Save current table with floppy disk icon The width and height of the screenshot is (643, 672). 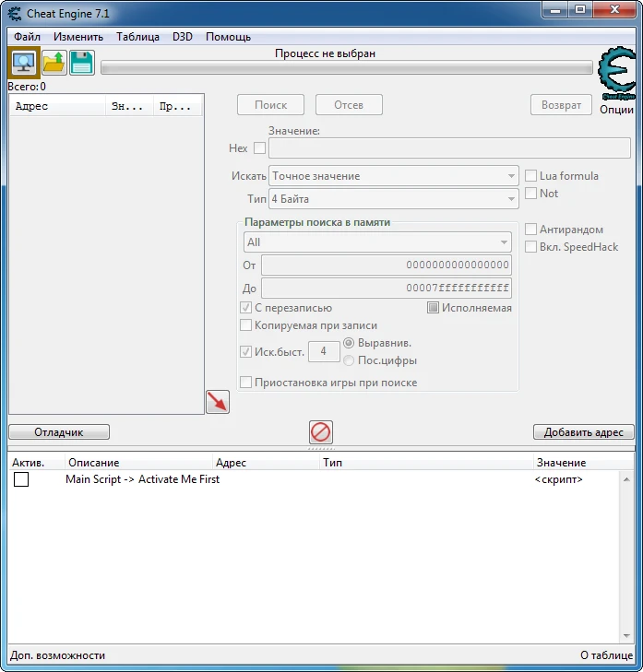[81, 63]
